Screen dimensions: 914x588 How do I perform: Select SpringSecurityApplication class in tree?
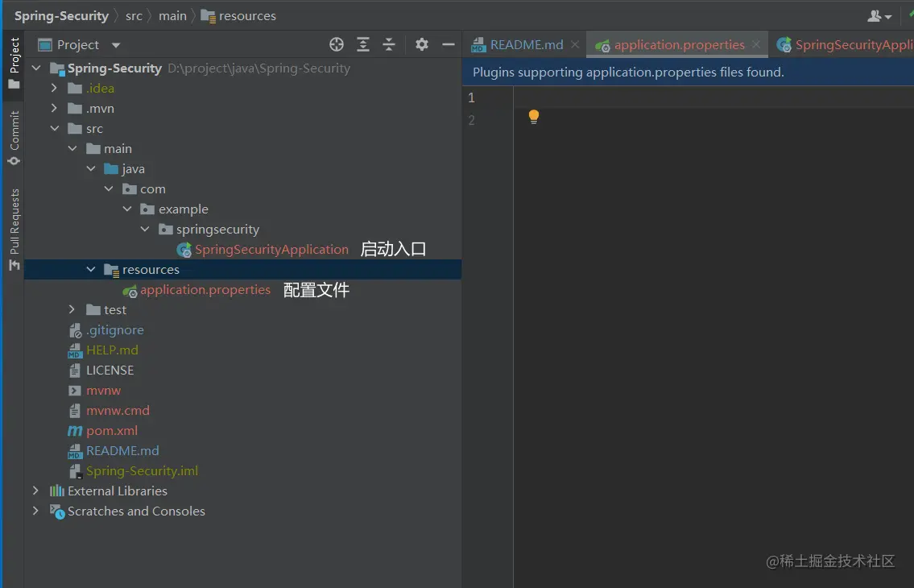point(271,250)
